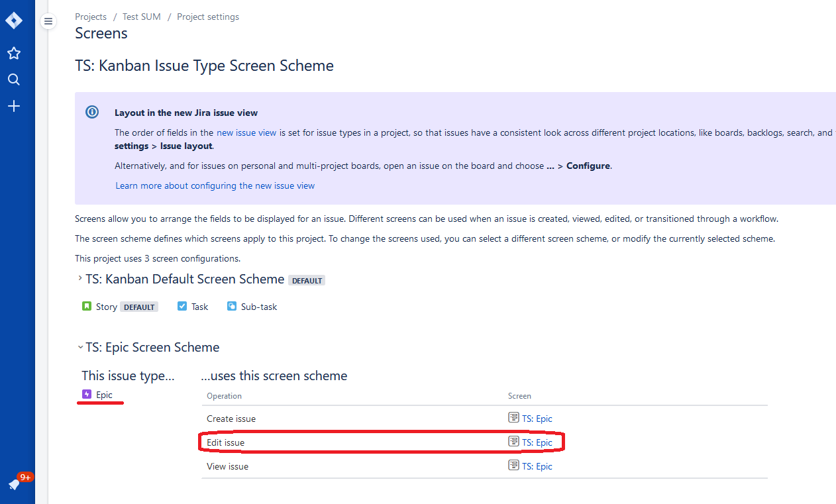Click the 'This issue type...' heading
The height and width of the screenshot is (504, 836).
129,376
